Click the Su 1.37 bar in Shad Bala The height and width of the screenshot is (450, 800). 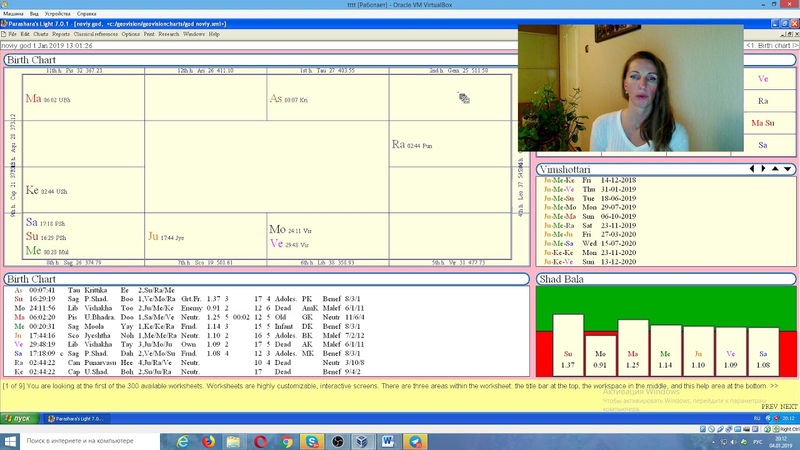pos(568,345)
